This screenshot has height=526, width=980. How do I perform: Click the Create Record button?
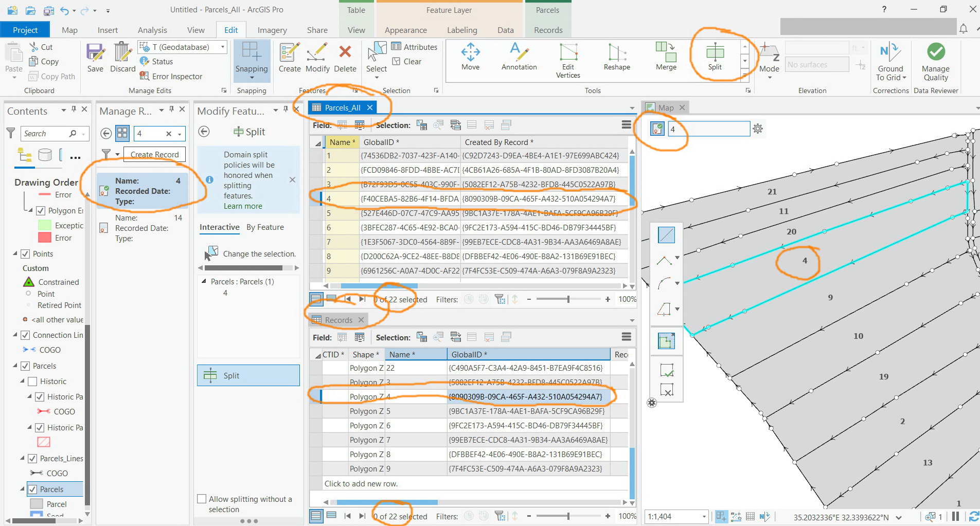[154, 154]
